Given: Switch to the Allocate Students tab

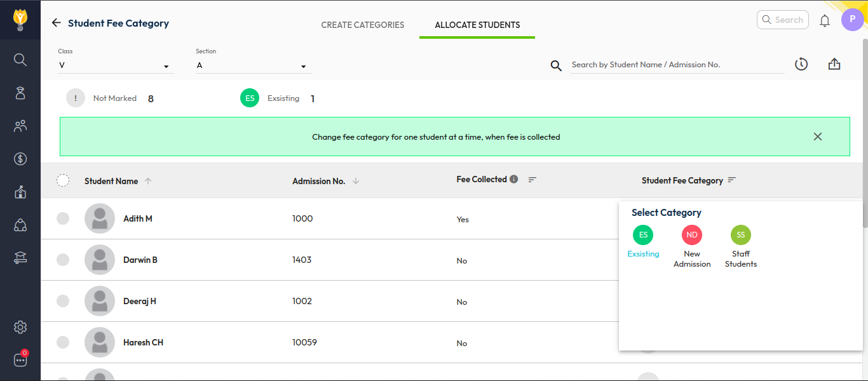Looking at the screenshot, I should (477, 25).
